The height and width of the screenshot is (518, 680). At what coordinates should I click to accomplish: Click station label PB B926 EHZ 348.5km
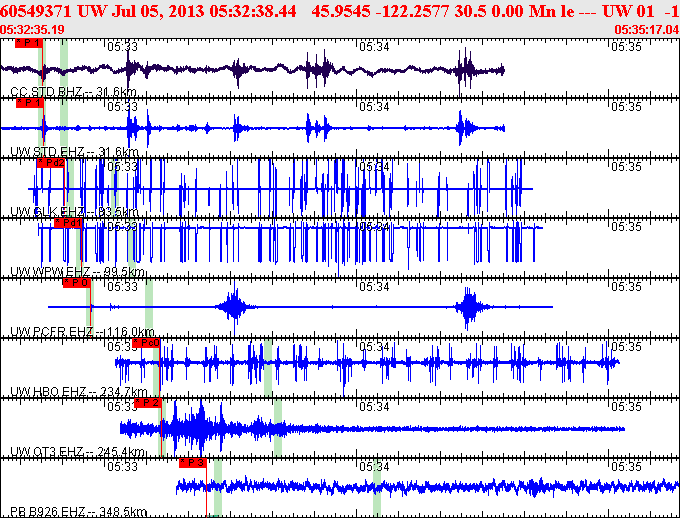tap(78, 511)
